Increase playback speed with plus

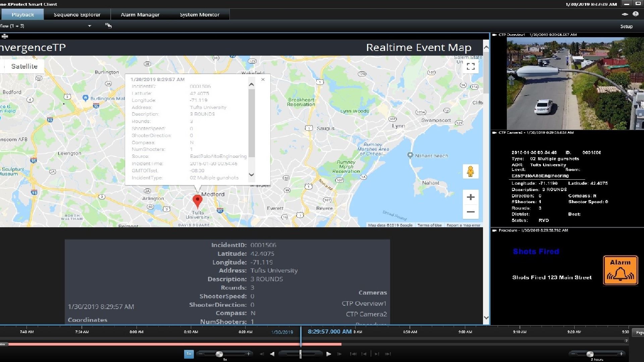pyautogui.click(x=248, y=354)
